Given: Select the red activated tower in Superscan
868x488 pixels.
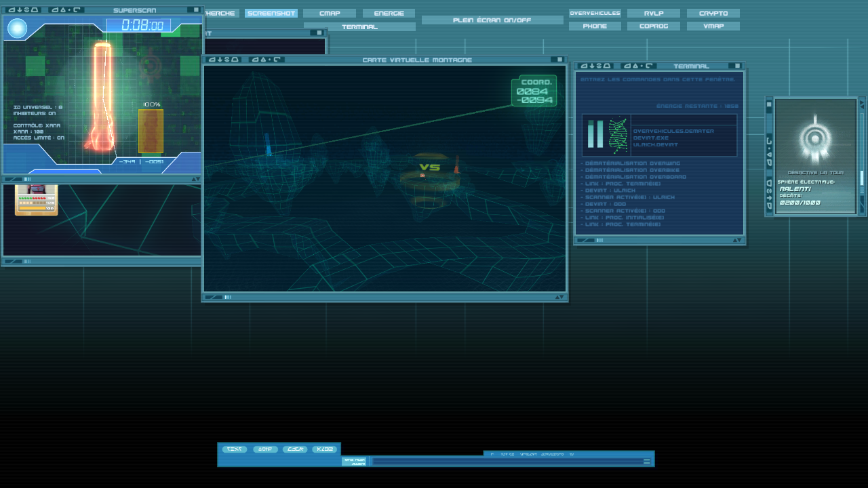Looking at the screenshot, I should 101,96.
